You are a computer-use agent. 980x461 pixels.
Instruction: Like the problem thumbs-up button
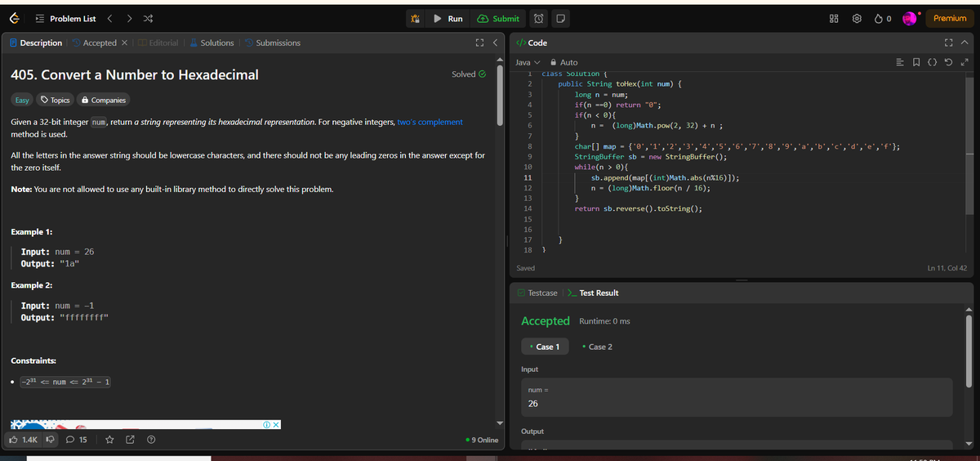pos(23,440)
